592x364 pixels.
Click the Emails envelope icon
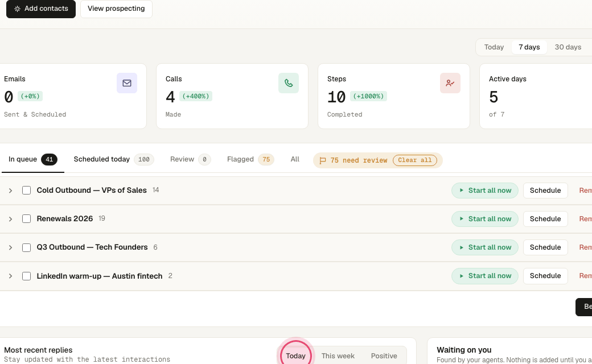click(127, 83)
